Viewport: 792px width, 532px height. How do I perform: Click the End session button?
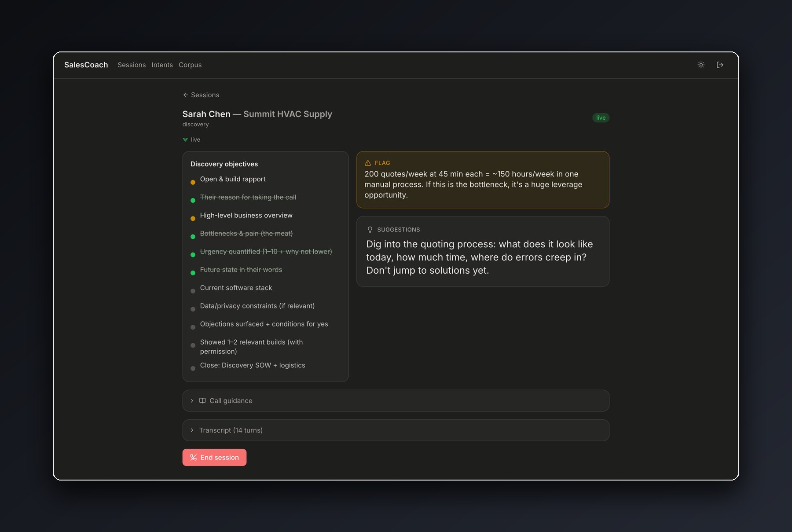[x=214, y=458]
